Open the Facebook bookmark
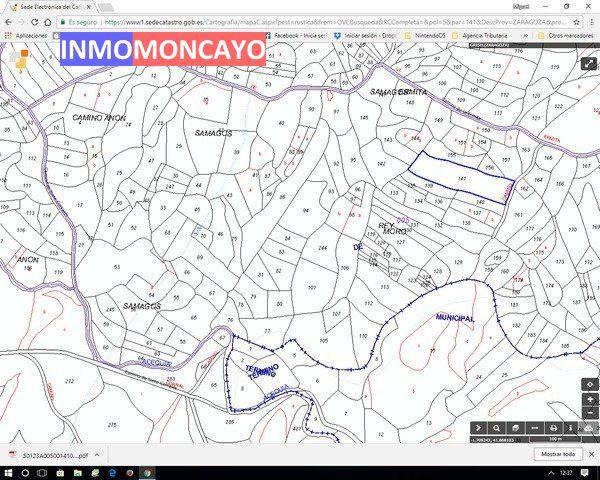This screenshot has height=480, width=600. point(295,36)
